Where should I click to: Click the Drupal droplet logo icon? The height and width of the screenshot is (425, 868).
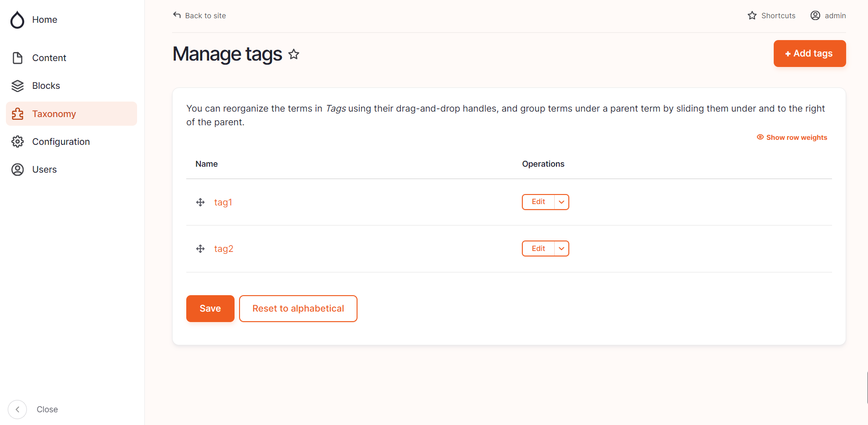pos(17,20)
